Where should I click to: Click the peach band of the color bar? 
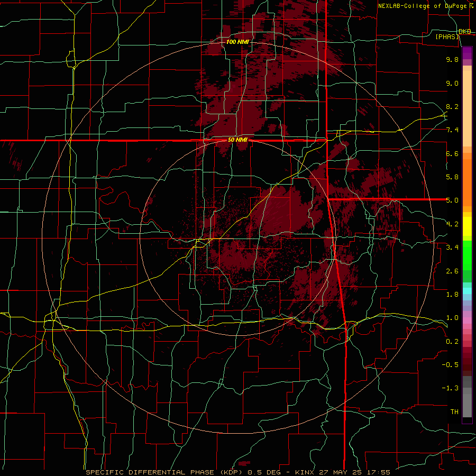click(467, 108)
